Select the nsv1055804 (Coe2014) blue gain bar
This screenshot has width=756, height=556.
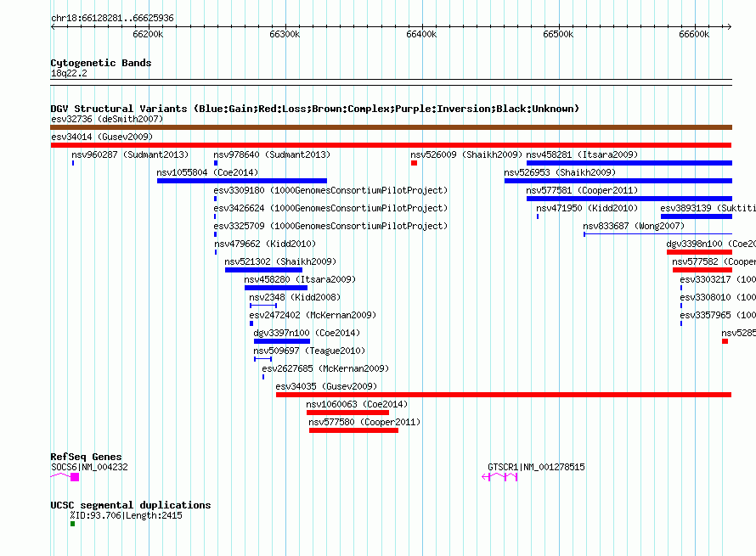(x=242, y=181)
